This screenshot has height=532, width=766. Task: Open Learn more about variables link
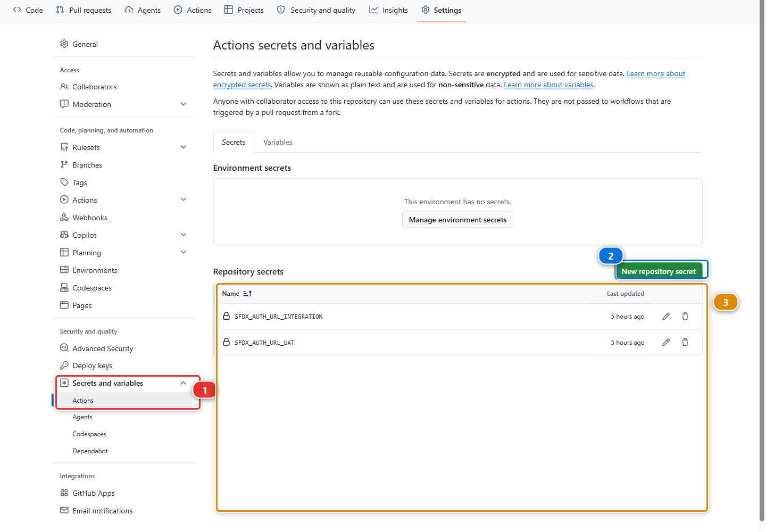tap(548, 85)
